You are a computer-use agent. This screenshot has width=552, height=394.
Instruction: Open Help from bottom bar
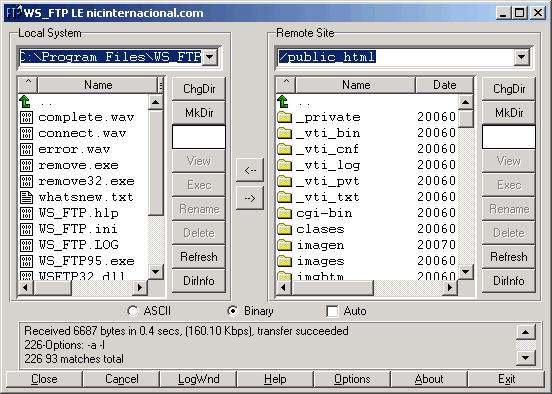275,379
